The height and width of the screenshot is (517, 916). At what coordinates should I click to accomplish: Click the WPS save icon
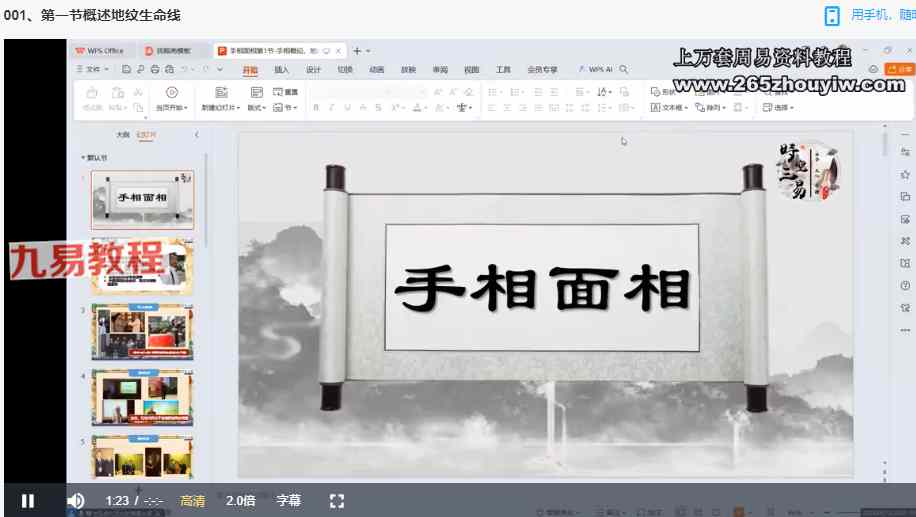127,70
